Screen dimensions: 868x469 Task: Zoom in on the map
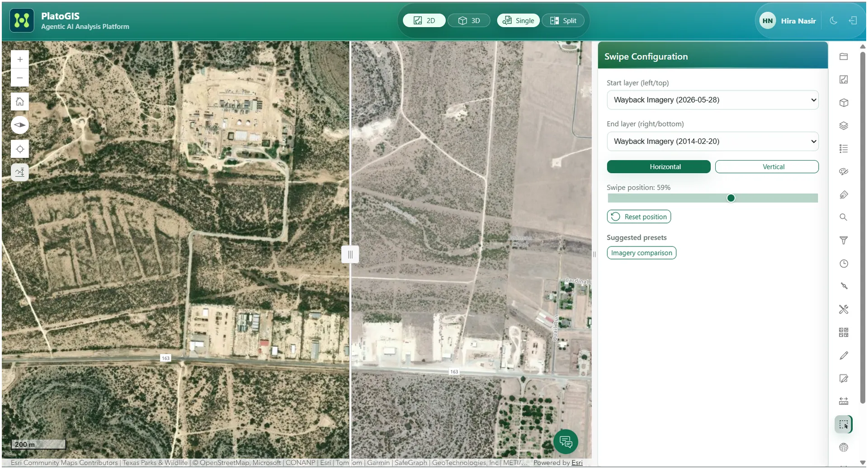20,59
